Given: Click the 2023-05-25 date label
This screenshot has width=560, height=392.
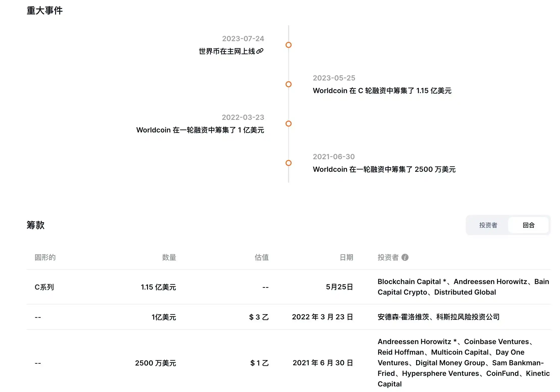Looking at the screenshot, I should tap(334, 78).
